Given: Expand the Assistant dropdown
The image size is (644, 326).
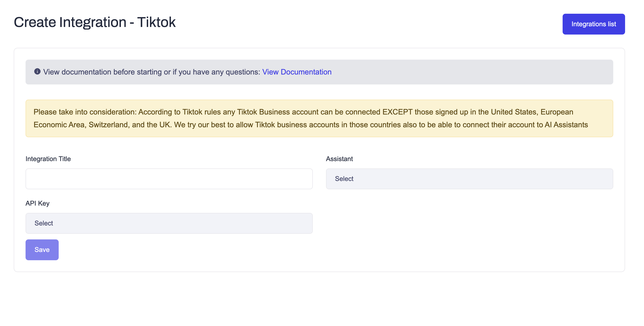Looking at the screenshot, I should [469, 179].
